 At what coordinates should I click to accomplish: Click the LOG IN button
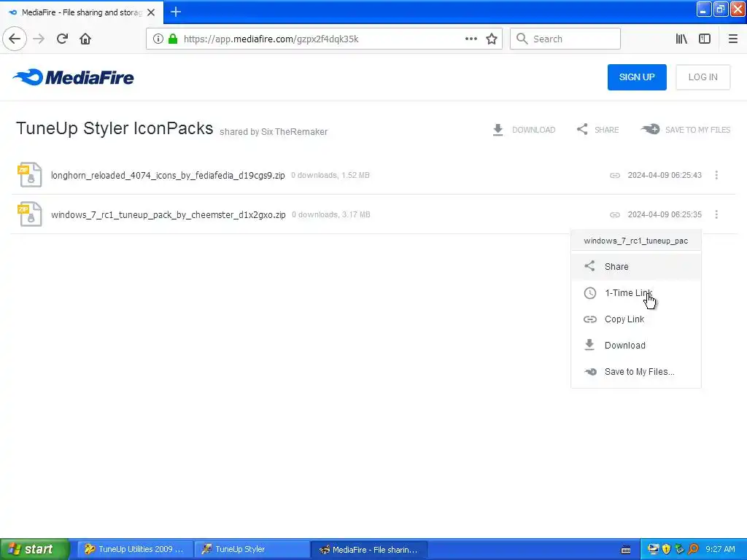(703, 77)
